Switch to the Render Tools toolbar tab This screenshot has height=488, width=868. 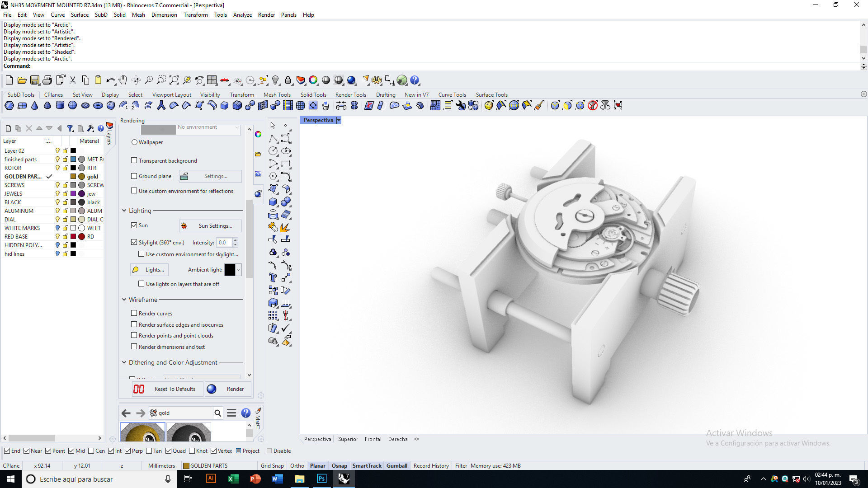(350, 95)
